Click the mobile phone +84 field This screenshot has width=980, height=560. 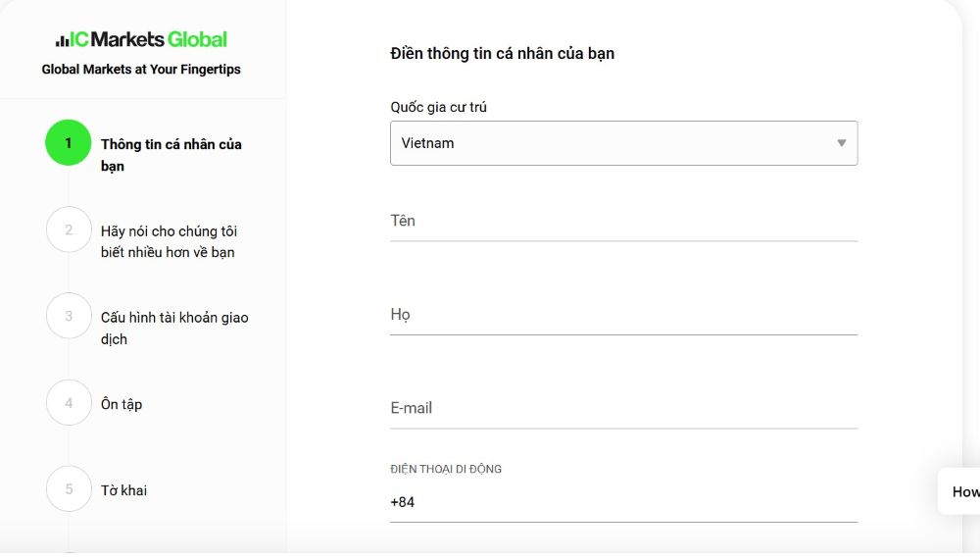click(623, 502)
